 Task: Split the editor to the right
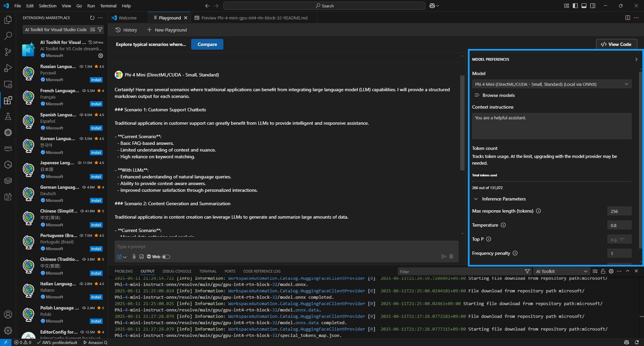tap(628, 18)
